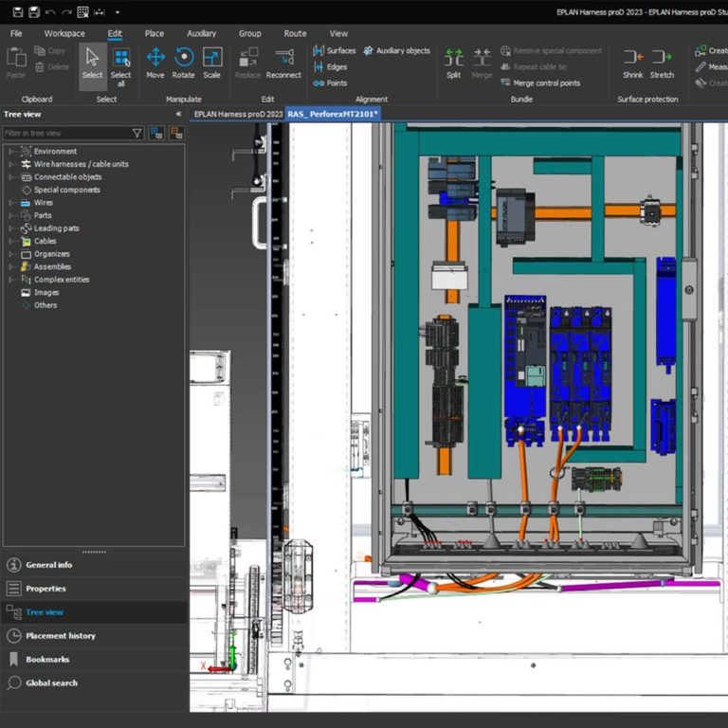The image size is (728, 728).
Task: Toggle Edges alignment option
Action: (x=329, y=67)
